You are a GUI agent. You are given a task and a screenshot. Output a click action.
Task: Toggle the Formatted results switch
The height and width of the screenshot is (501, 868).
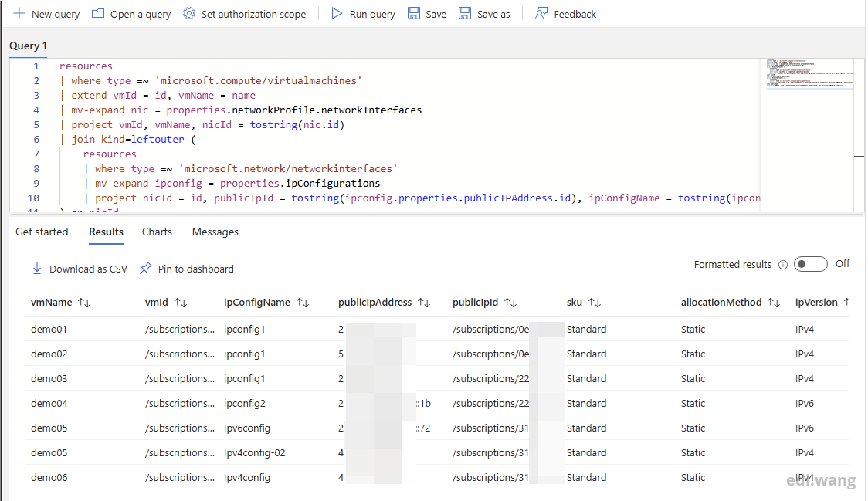[x=810, y=264]
